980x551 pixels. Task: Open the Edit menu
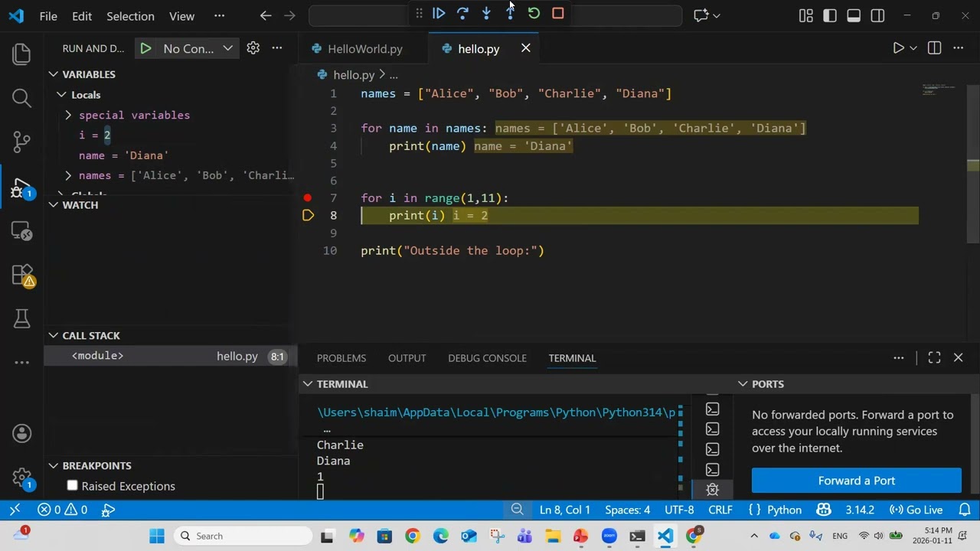[x=82, y=15]
